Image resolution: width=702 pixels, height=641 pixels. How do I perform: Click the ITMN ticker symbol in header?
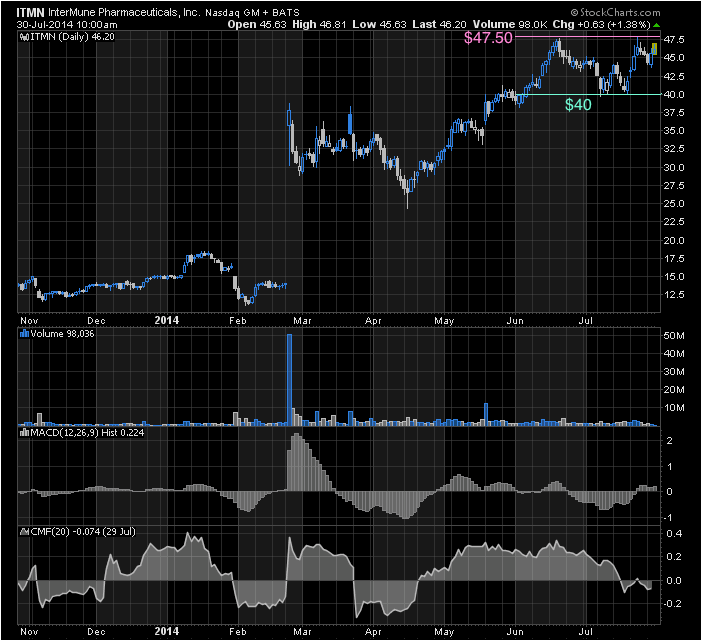tap(30, 12)
